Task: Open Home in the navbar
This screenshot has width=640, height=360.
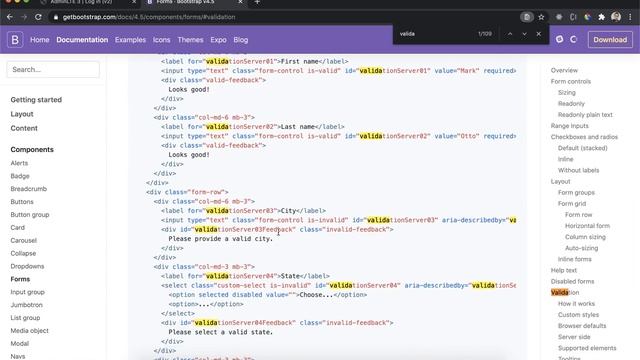Action: pos(40,40)
